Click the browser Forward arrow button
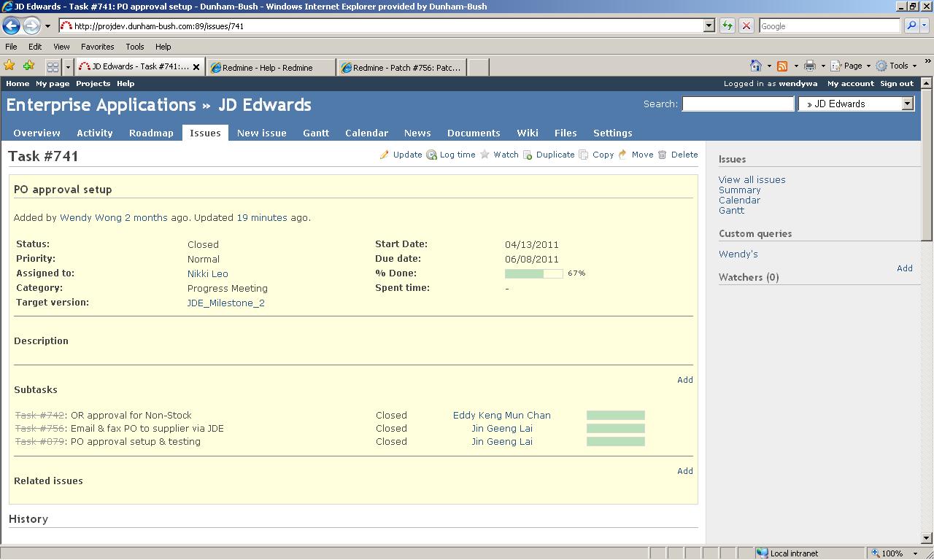The image size is (934, 560). [31, 26]
